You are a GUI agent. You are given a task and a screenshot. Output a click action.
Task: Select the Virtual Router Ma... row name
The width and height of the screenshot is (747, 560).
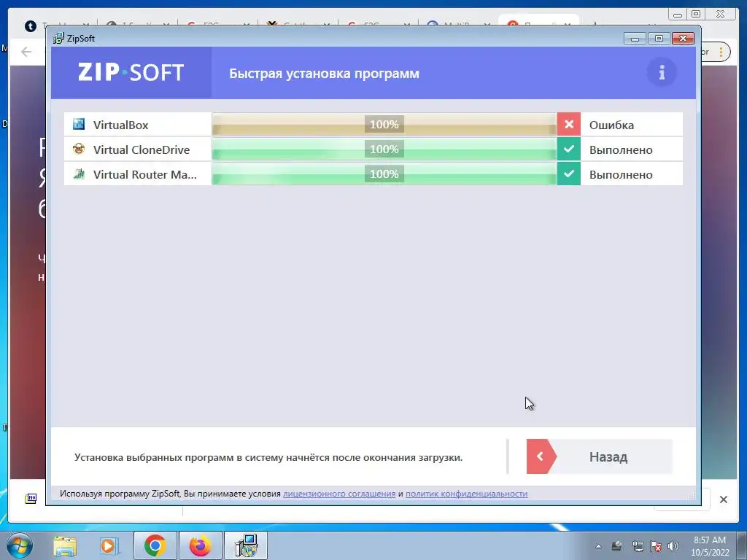click(x=145, y=174)
